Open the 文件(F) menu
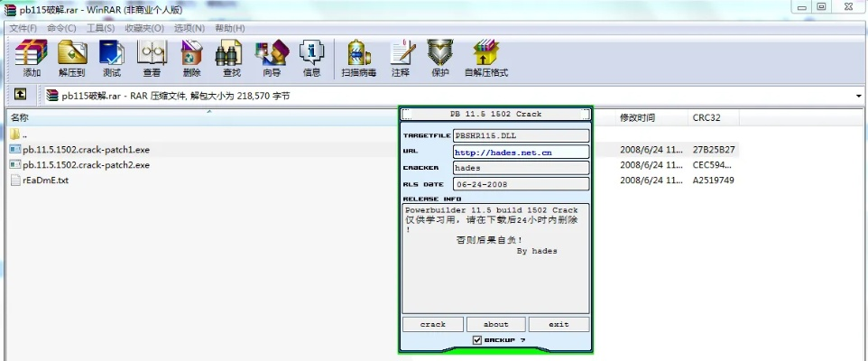The width and height of the screenshot is (868, 361). pyautogui.click(x=23, y=28)
